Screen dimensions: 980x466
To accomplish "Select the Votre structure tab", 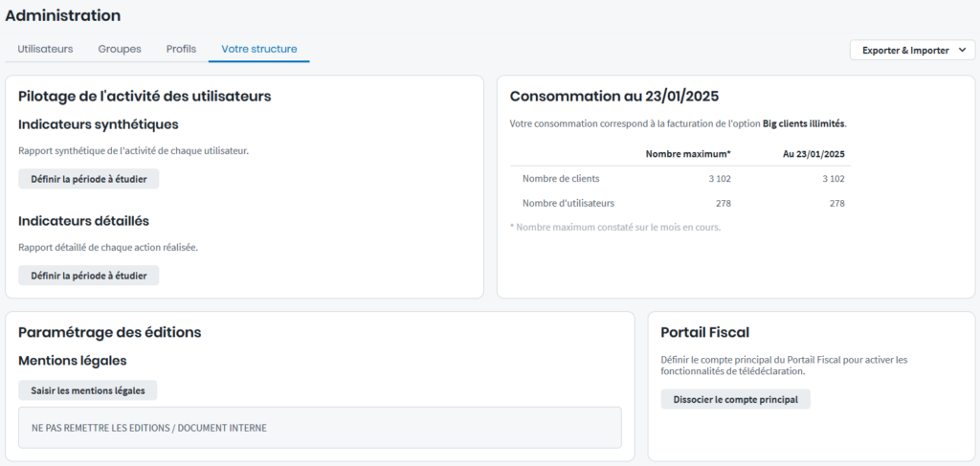I will click(x=258, y=49).
